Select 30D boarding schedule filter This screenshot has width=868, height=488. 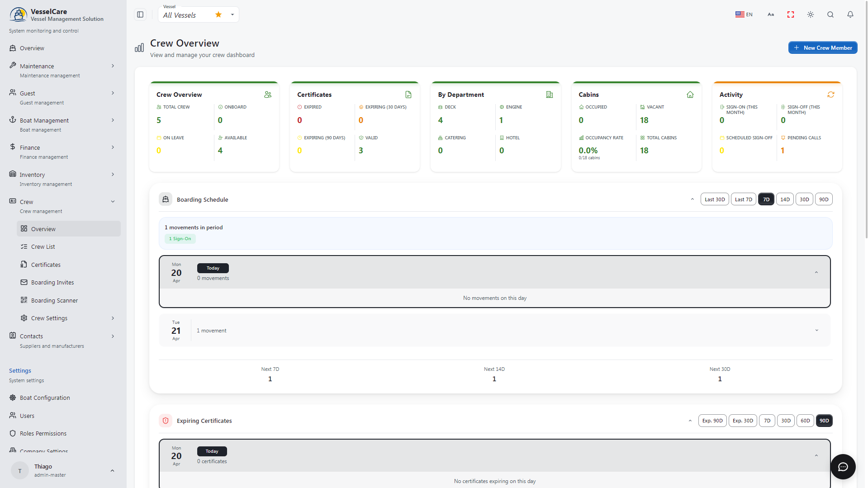click(x=804, y=199)
